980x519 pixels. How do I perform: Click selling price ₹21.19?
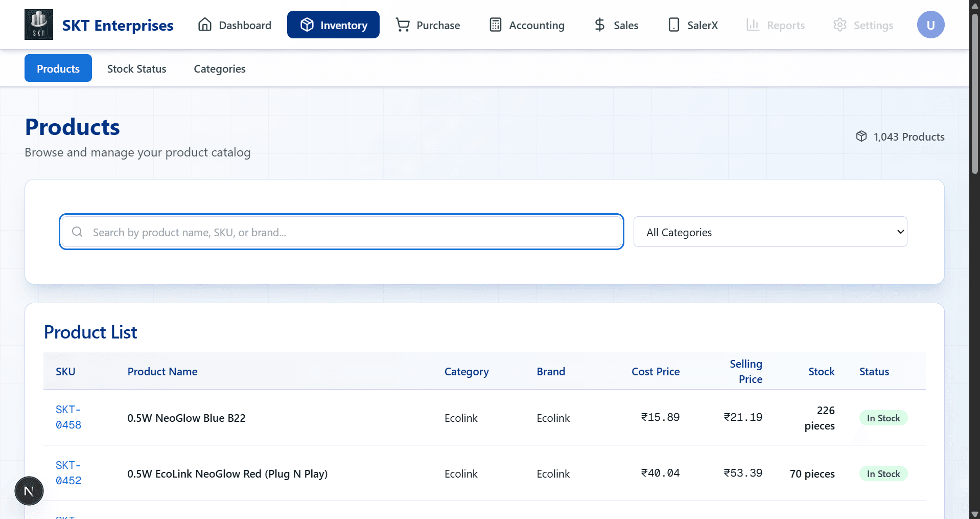(x=743, y=417)
